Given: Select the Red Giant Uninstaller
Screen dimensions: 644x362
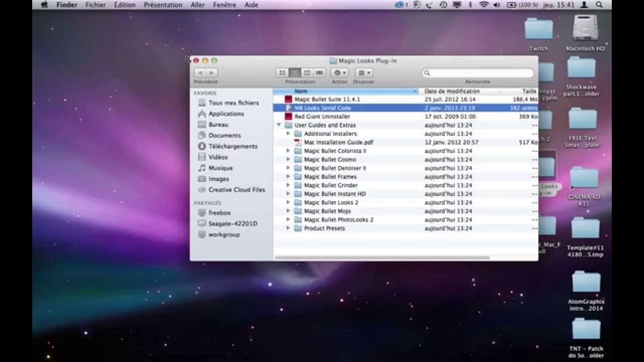Looking at the screenshot, I should tap(406, 117).
